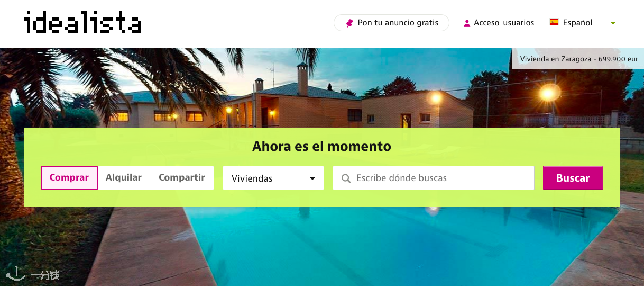Open the Español language menu text
Image resolution: width=644 pixels, height=287 pixels.
click(x=577, y=23)
